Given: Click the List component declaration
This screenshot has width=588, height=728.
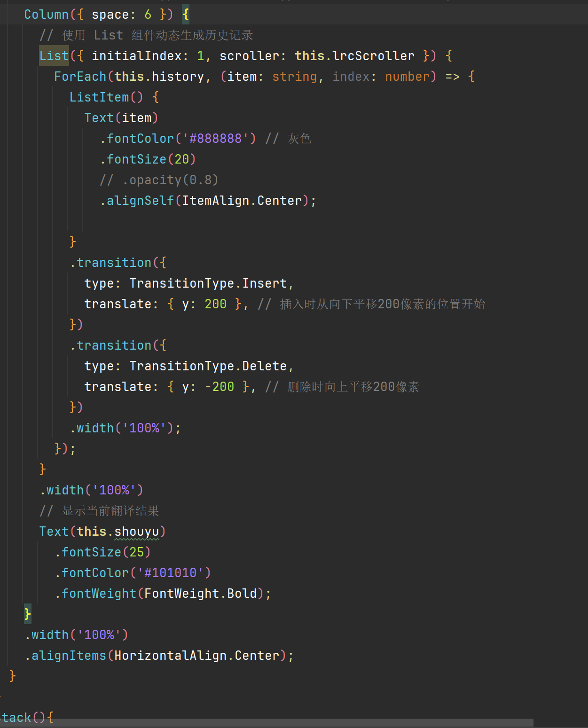Looking at the screenshot, I should pyautogui.click(x=53, y=55).
